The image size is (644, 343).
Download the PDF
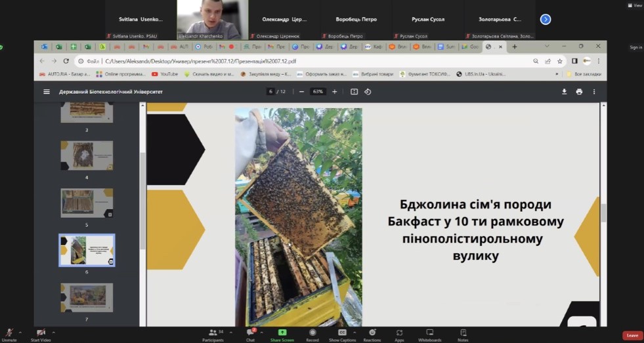[565, 92]
